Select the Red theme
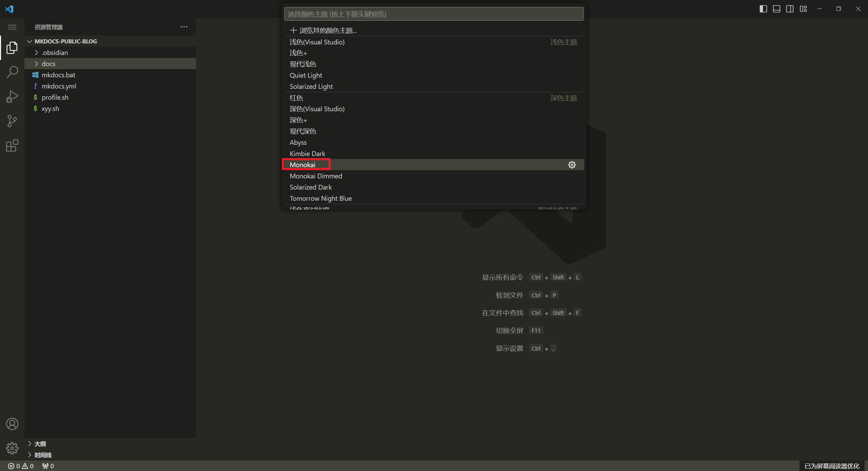 [434, 98]
